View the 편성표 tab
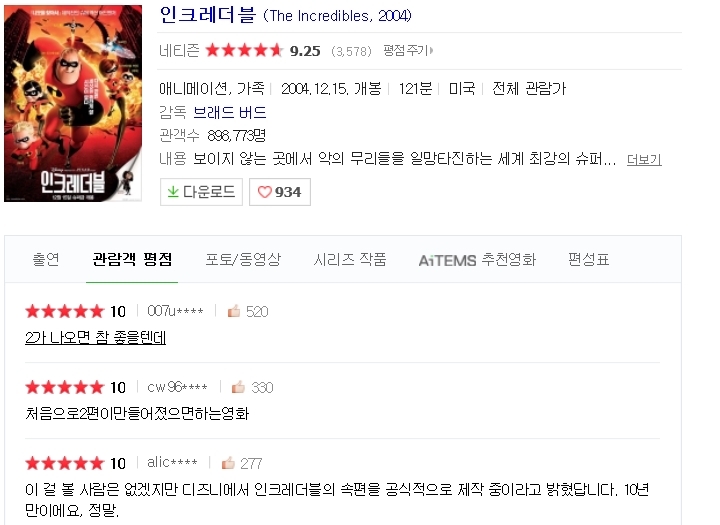This screenshot has height=525, width=720. click(x=589, y=260)
